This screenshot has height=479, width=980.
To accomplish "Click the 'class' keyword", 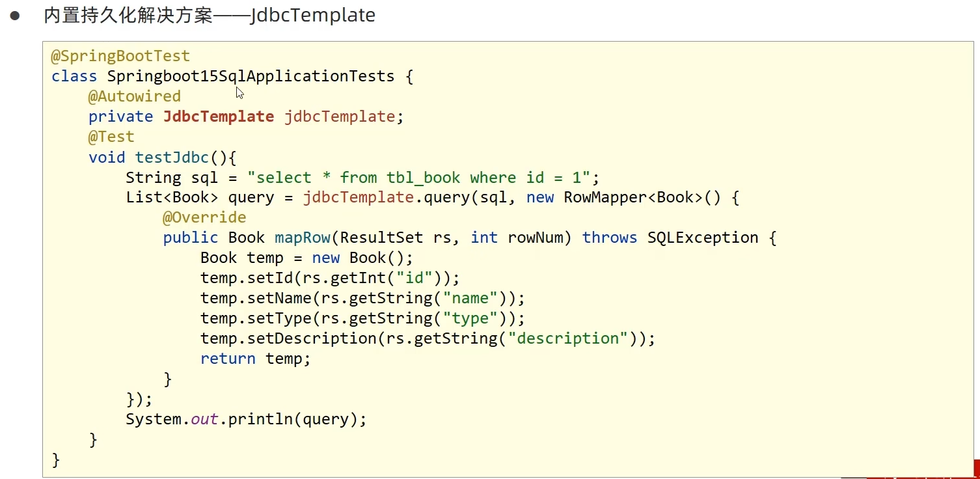I will click(x=74, y=76).
